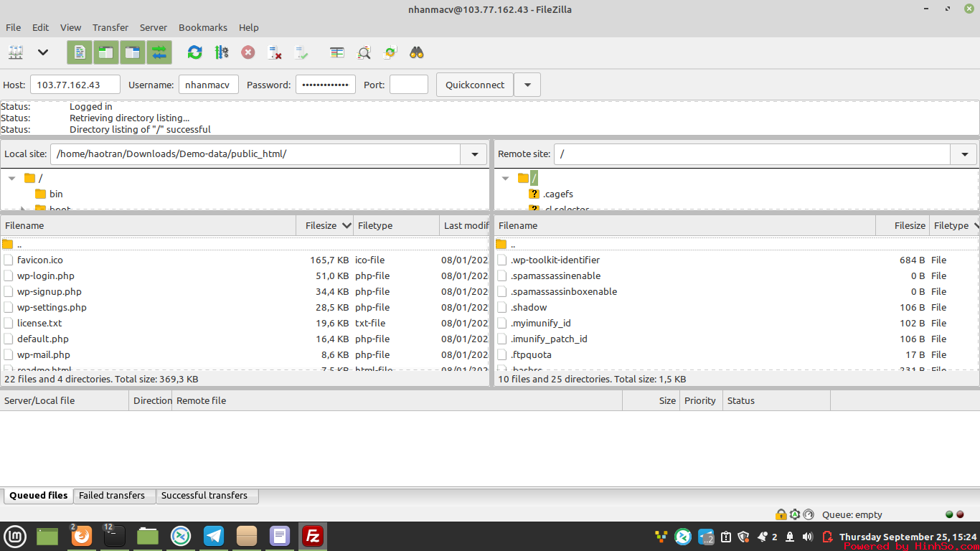980x551 pixels.
Task: Open the FileZilla icon in the taskbar
Action: pos(312,536)
